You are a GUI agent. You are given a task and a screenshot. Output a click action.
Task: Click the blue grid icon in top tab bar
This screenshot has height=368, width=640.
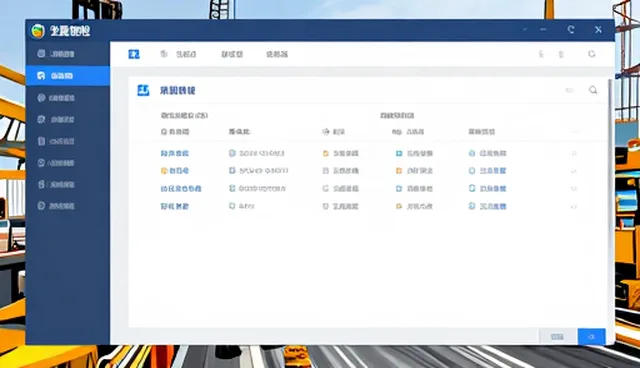coord(134,54)
